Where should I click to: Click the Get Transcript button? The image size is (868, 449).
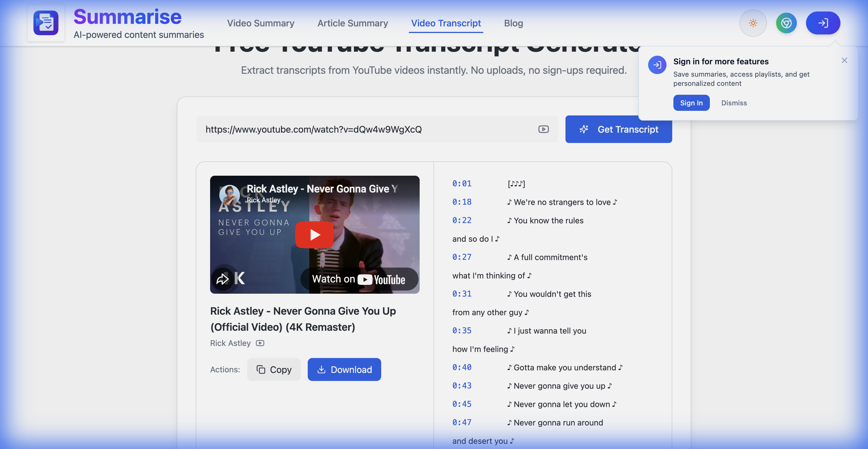click(619, 129)
